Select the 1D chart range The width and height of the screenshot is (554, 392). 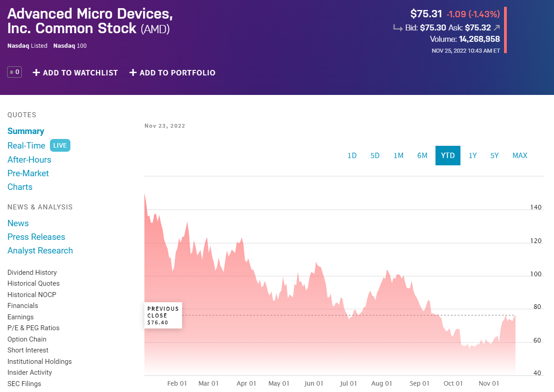(352, 155)
